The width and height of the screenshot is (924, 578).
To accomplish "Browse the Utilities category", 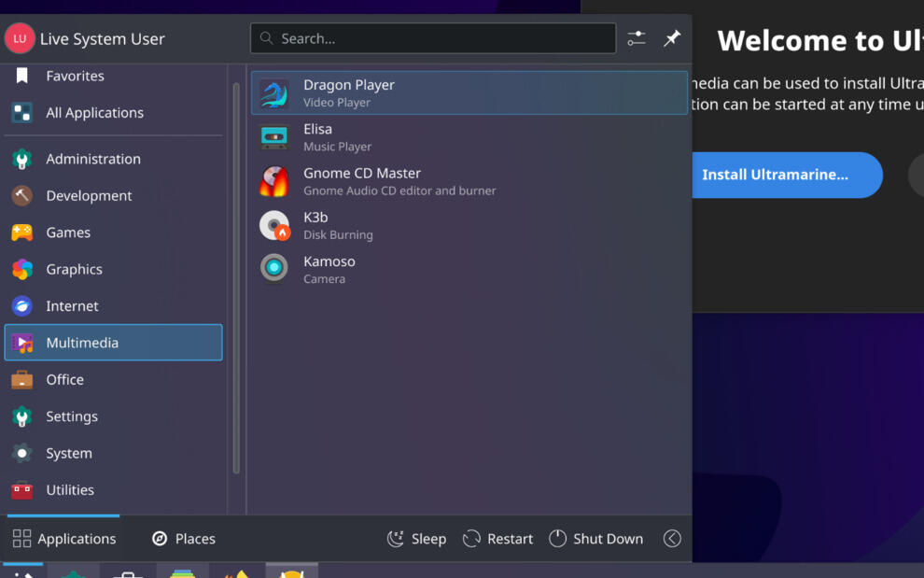I will [113, 489].
